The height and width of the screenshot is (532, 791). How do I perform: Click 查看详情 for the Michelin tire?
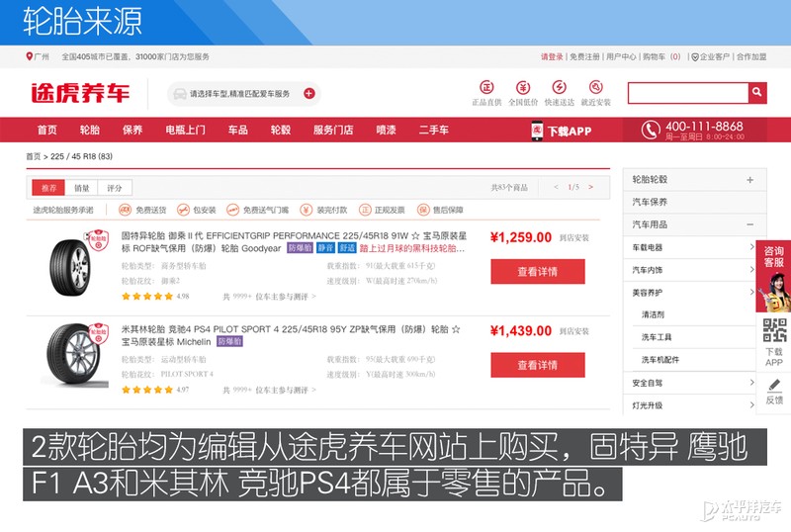tap(538, 365)
